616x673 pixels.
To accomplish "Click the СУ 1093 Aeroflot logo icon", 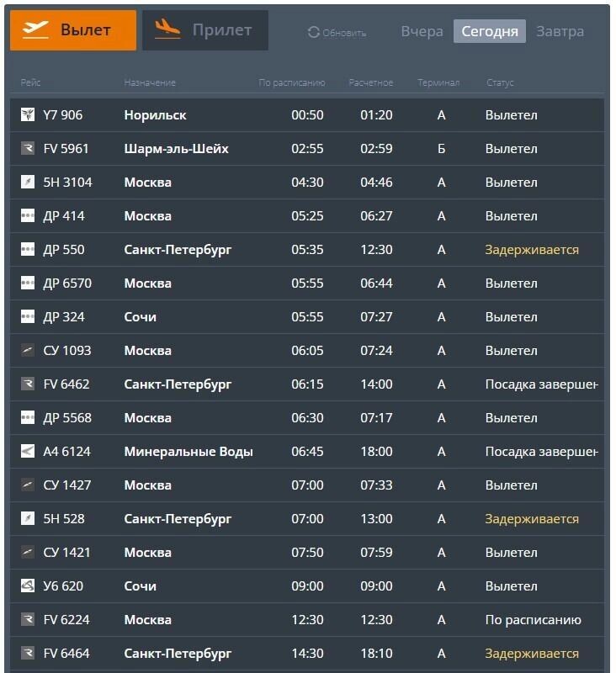I will pos(28,350).
